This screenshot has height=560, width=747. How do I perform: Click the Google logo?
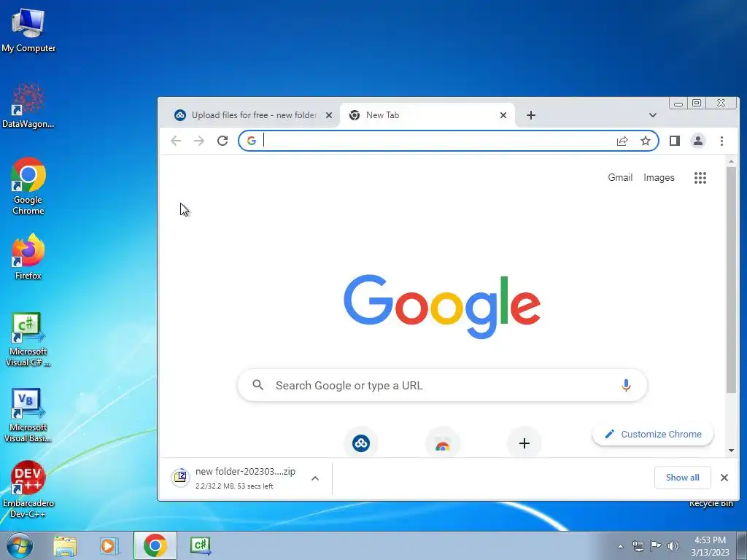click(x=442, y=306)
